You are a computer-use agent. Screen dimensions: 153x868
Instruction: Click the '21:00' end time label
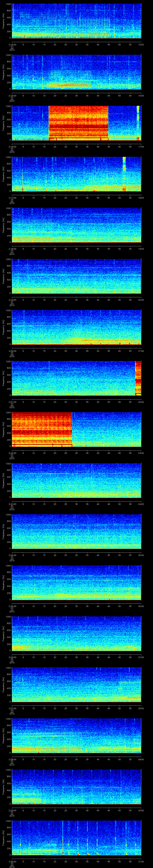(x=141, y=351)
